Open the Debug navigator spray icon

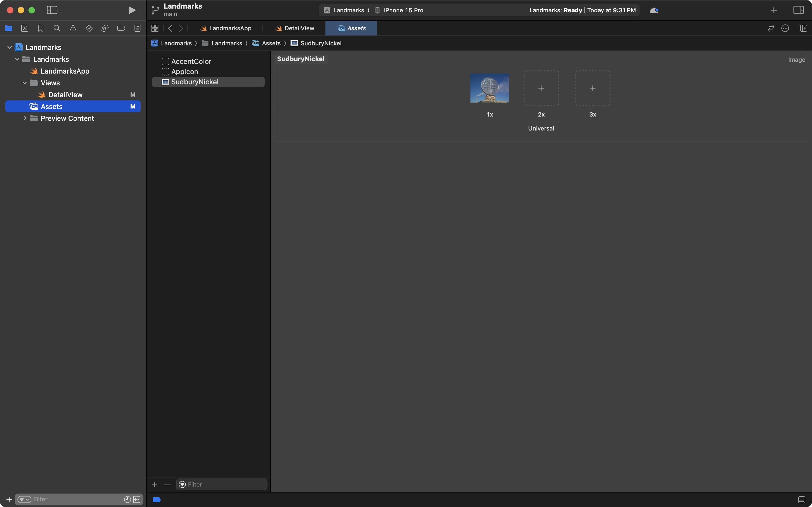105,28
